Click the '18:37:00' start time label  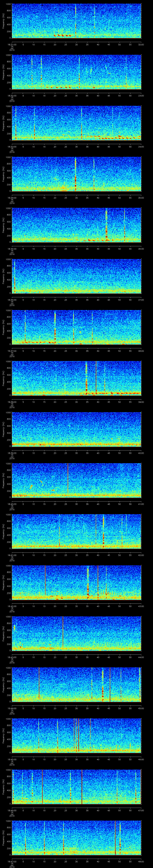pyautogui.click(x=12, y=351)
